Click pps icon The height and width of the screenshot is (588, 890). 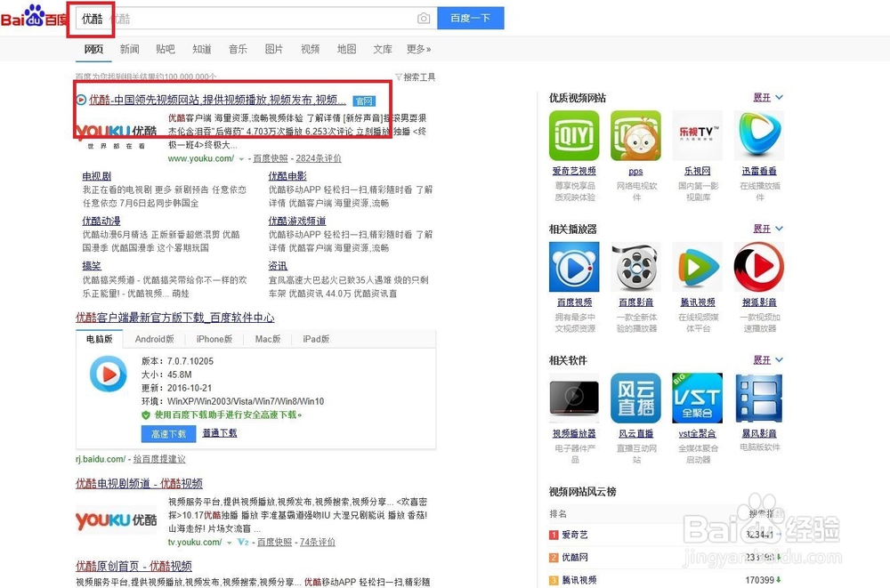(x=635, y=135)
